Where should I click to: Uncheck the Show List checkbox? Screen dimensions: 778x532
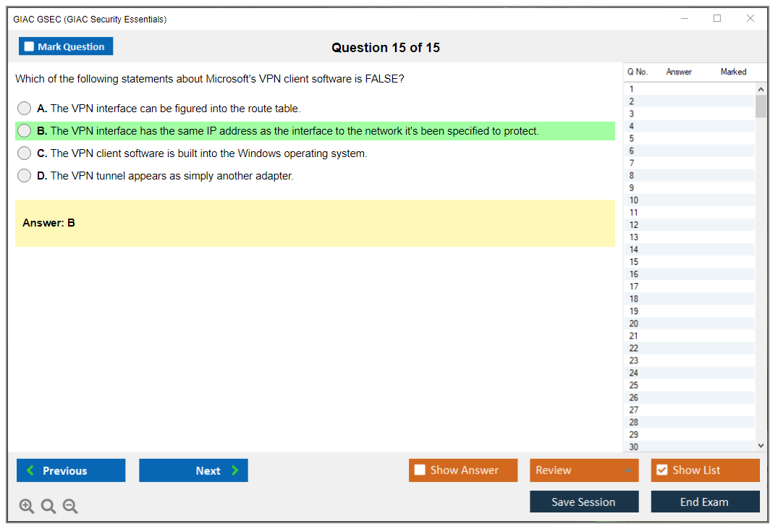point(661,470)
